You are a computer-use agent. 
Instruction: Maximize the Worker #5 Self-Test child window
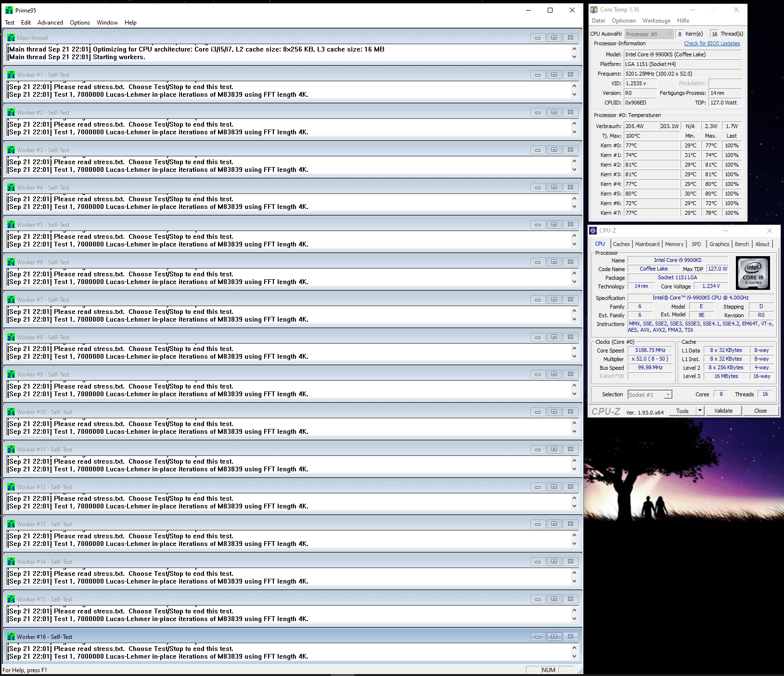point(554,224)
